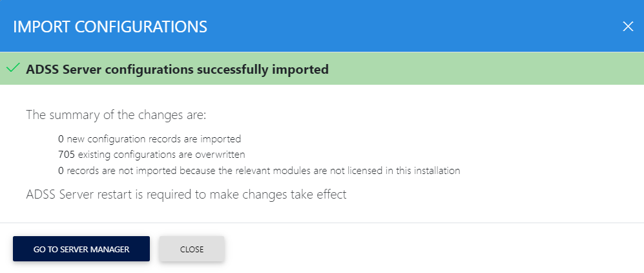Image resolution: width=644 pixels, height=273 pixels.
Task: Click the IMPORT CONFIGURATIONS dialog title
Action: pyautogui.click(x=110, y=27)
